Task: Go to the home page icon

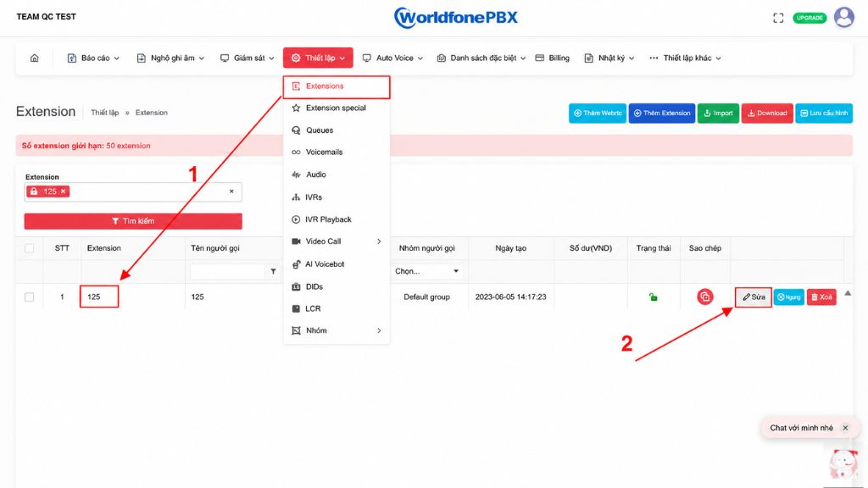Action: click(34, 58)
